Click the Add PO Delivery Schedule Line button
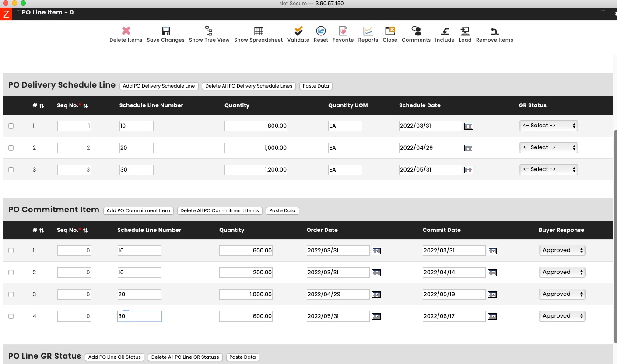This screenshot has width=617, height=364. pyautogui.click(x=159, y=86)
